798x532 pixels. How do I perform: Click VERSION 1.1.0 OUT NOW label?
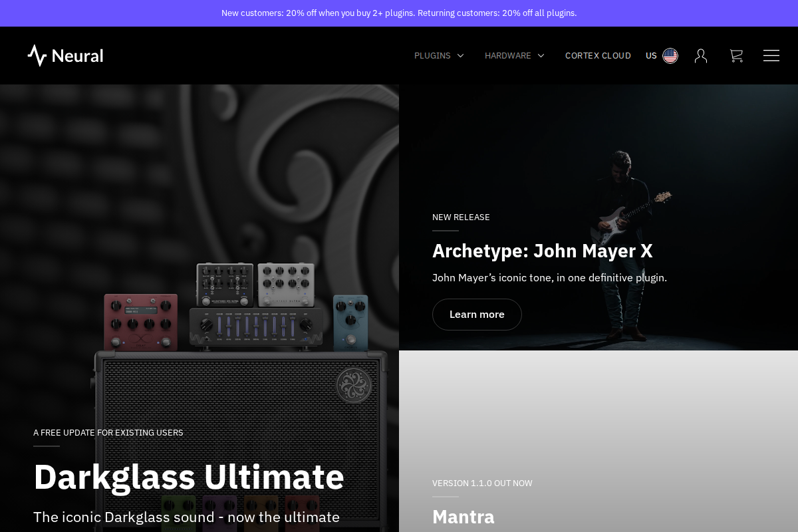coord(482,483)
